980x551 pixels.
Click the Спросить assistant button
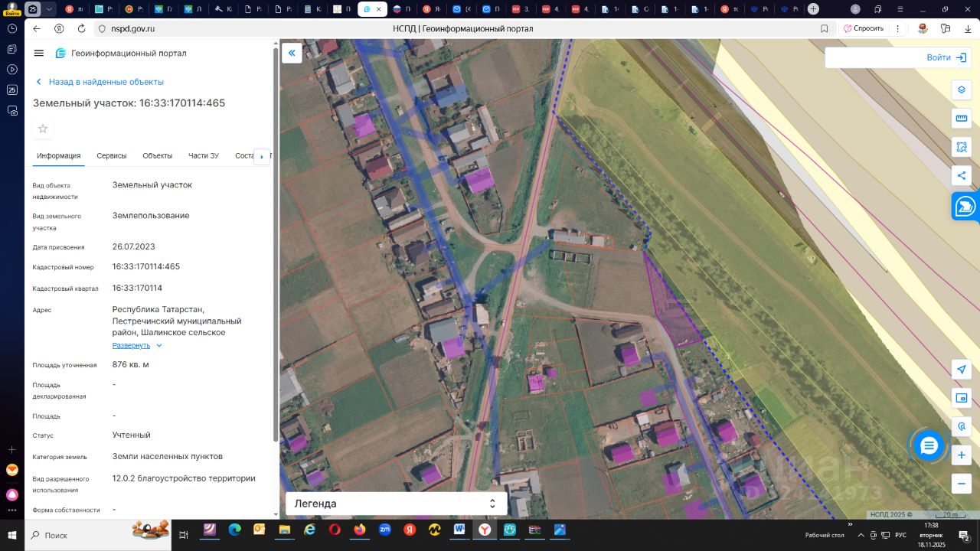pos(864,28)
